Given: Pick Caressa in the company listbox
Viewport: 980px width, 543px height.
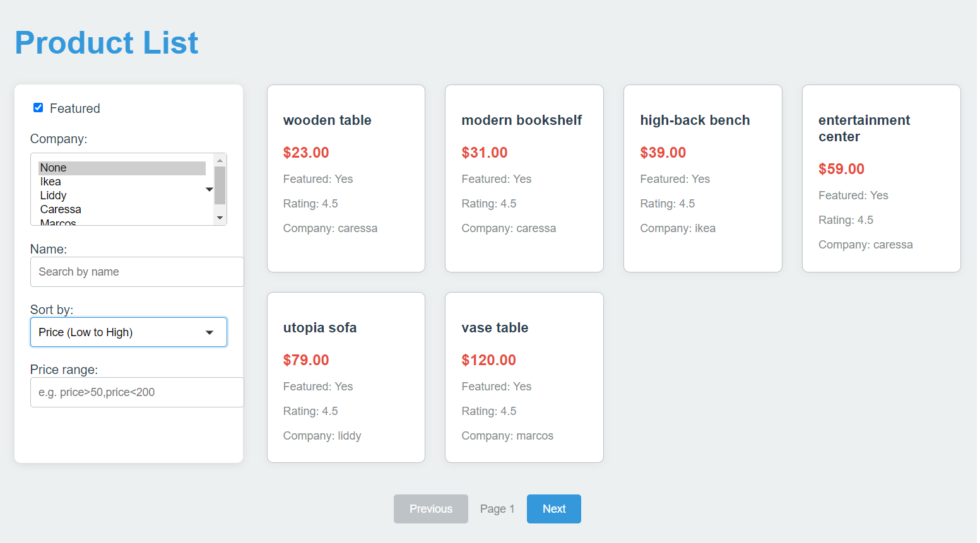Looking at the screenshot, I should 121,209.
